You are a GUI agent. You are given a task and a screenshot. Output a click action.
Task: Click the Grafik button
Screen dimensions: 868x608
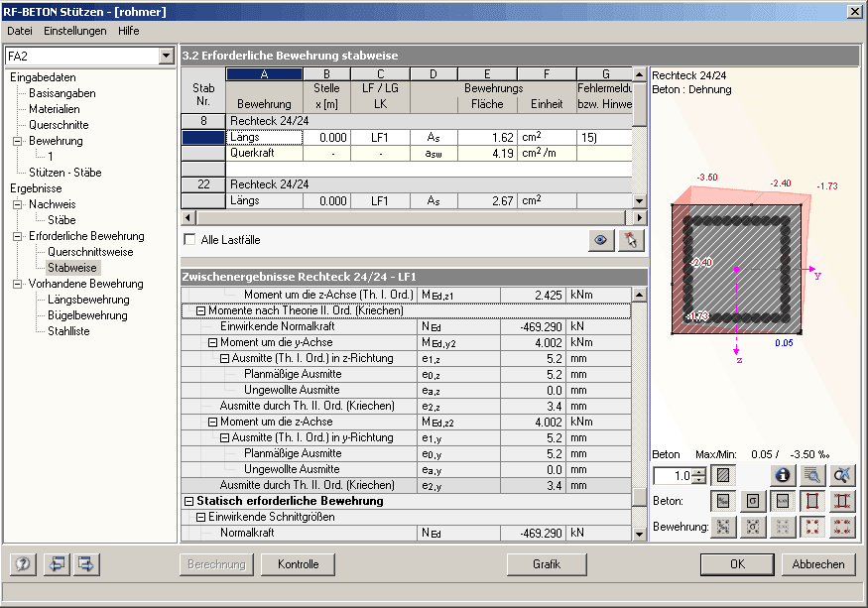547,564
